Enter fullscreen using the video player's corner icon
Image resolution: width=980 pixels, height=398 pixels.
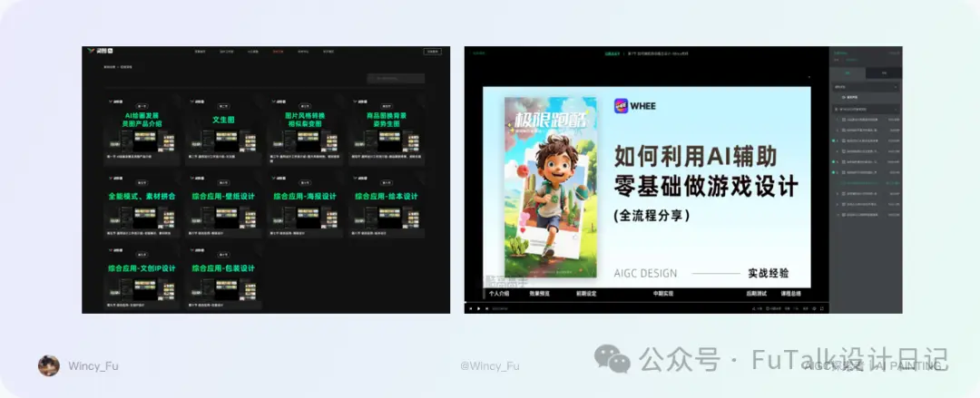822,308
